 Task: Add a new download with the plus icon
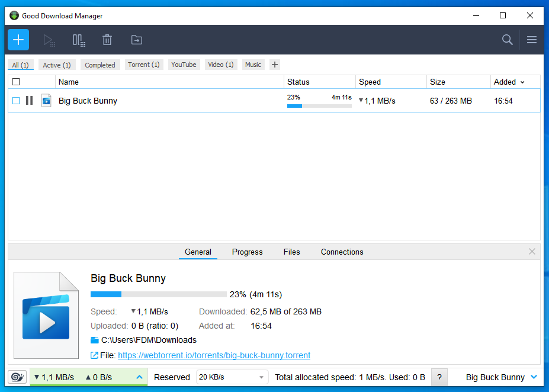click(18, 40)
